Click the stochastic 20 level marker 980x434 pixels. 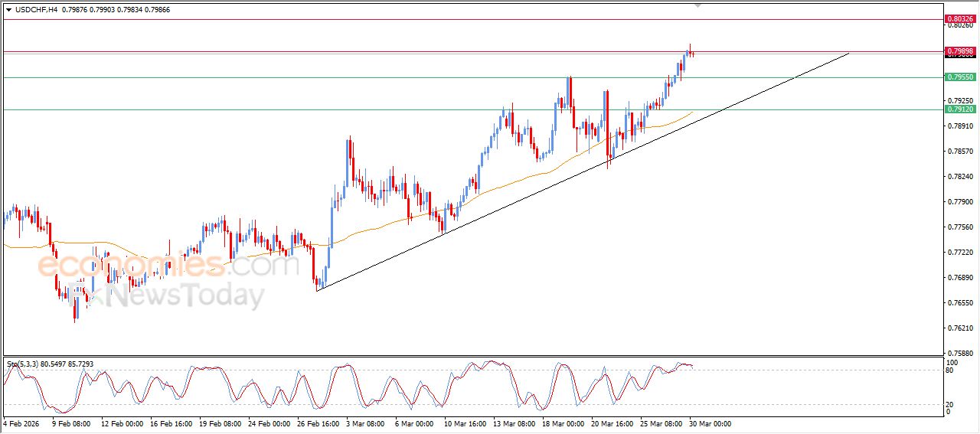(950, 404)
